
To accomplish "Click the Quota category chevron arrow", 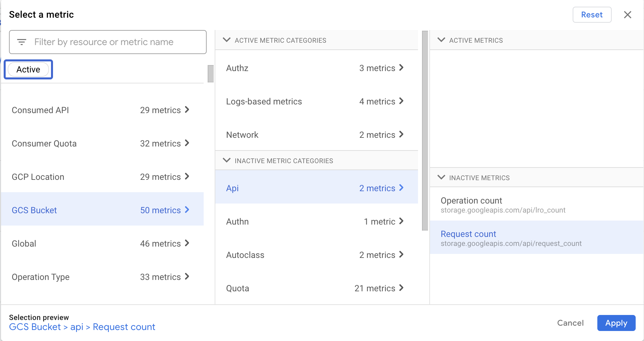I will (401, 288).
